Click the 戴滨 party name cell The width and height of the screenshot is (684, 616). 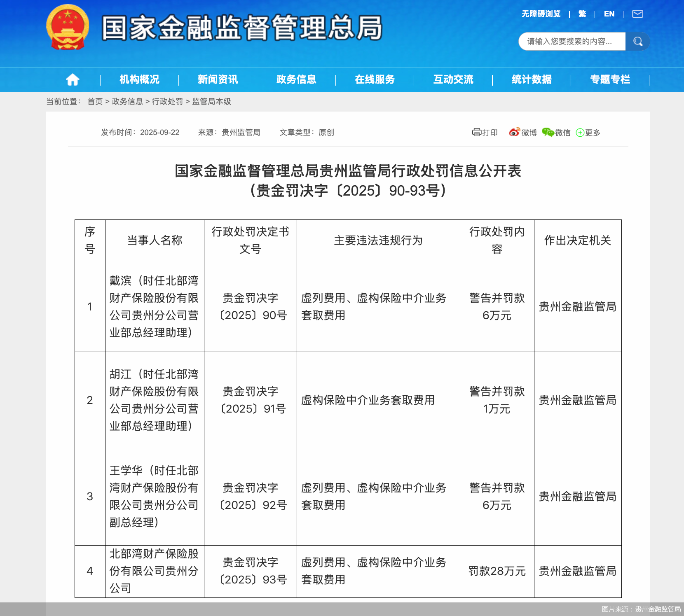pos(155,307)
